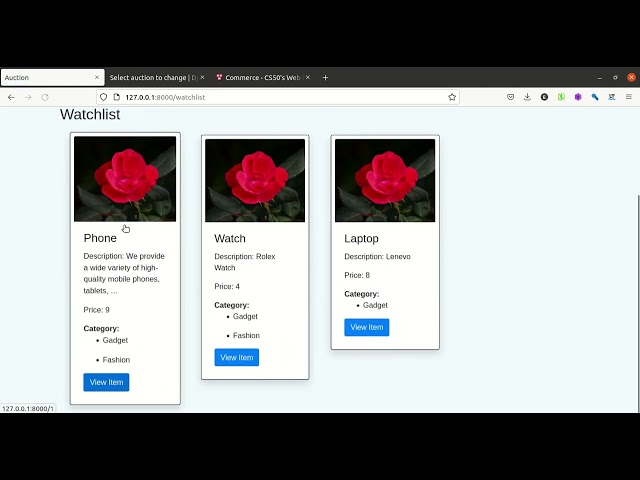
Task: Close the Select auction to change tab
Action: point(202,77)
